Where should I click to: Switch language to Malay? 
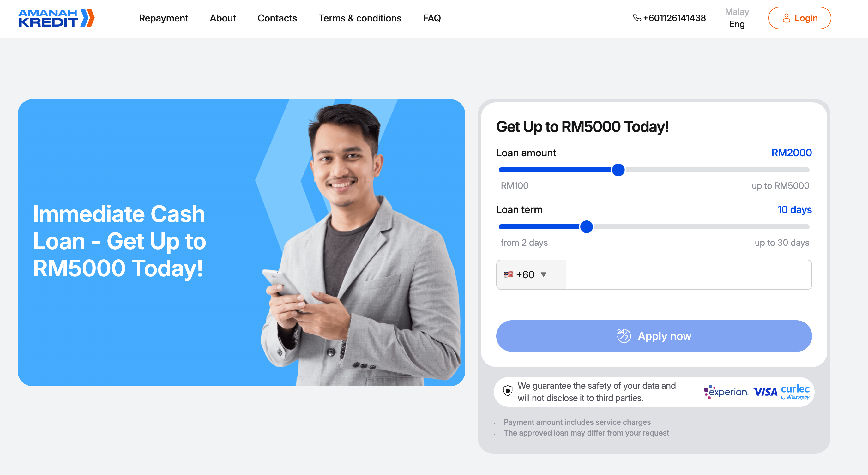pyautogui.click(x=737, y=12)
